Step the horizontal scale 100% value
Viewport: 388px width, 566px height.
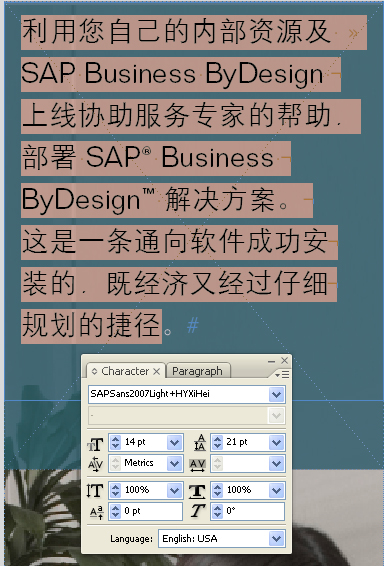tap(217, 490)
